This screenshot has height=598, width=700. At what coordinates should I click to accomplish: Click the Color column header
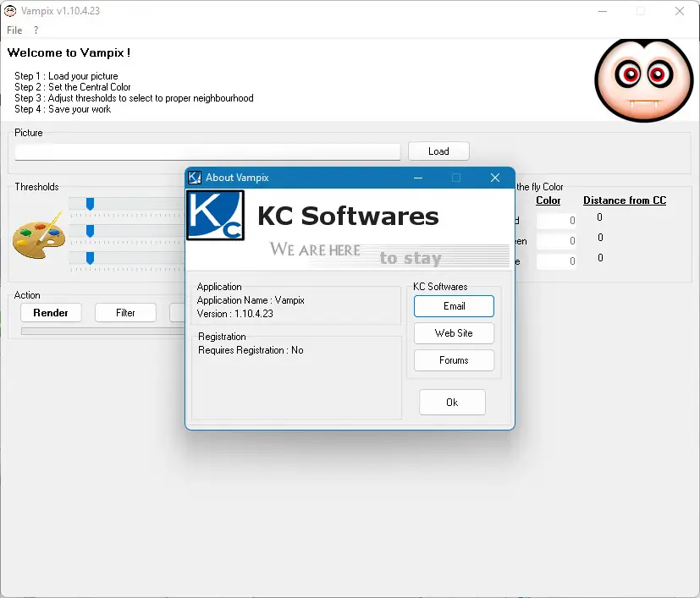point(548,200)
